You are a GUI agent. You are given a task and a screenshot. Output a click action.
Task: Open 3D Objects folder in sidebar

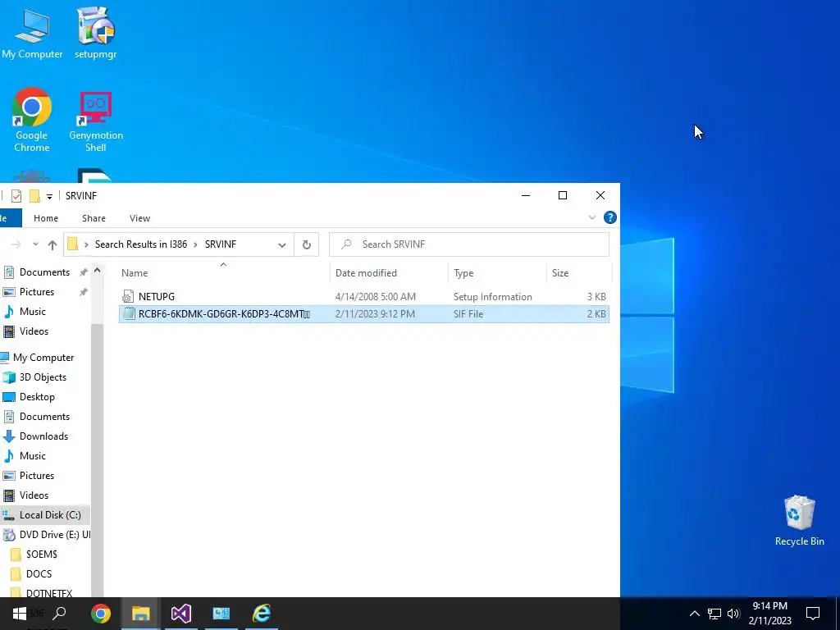(x=43, y=377)
